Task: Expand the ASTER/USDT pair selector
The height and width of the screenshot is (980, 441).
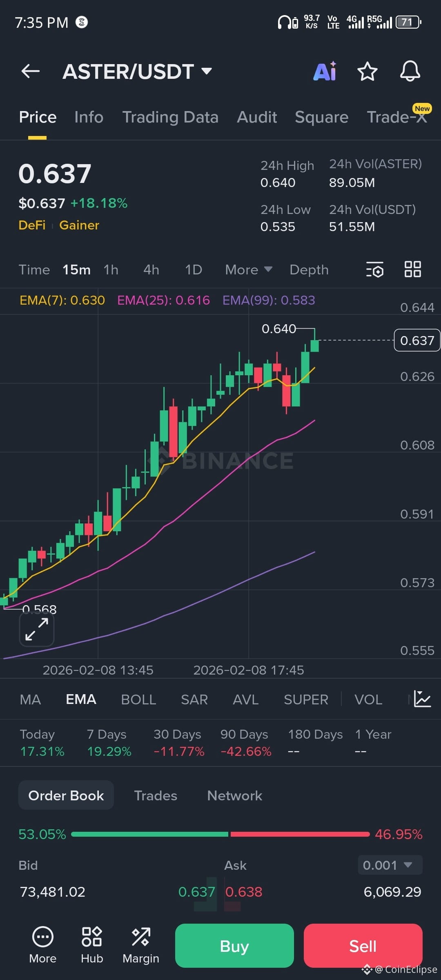Action: coord(137,71)
